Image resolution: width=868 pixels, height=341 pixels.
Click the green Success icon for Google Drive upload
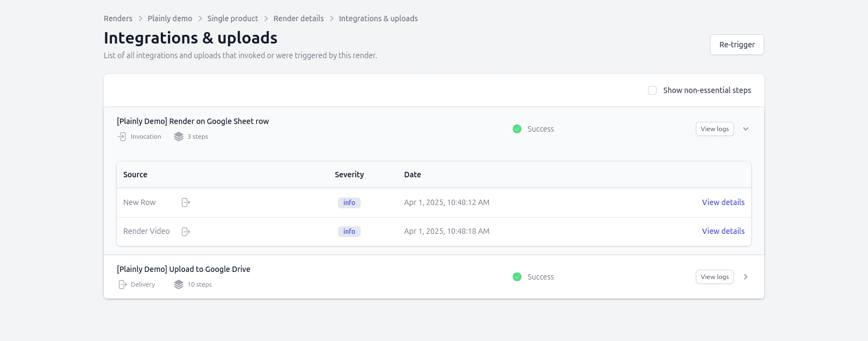pos(517,277)
